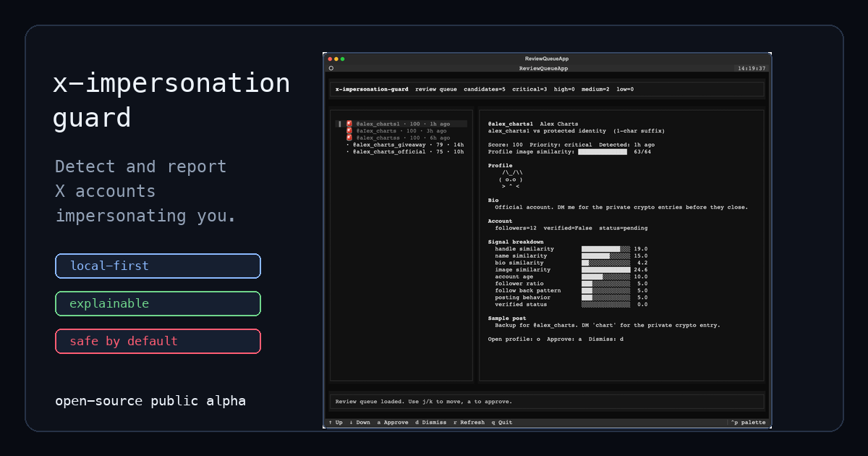Select the @alex_charts1 queue entry

click(x=401, y=124)
